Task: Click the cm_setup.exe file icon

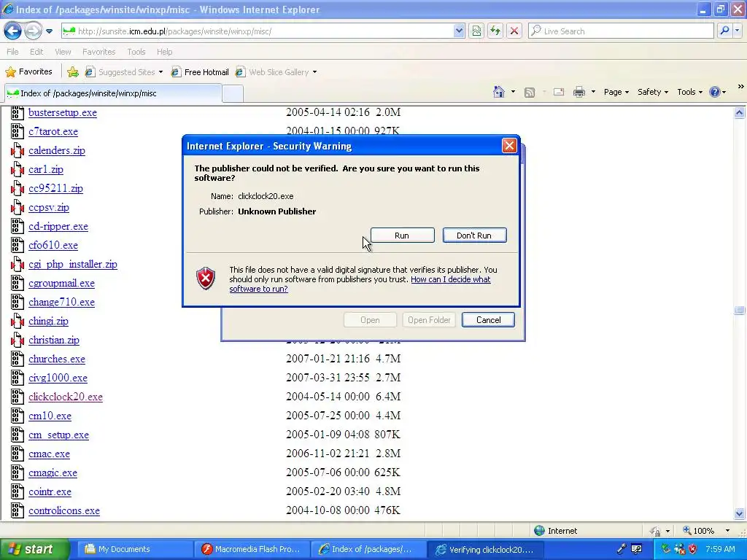Action: point(18,435)
